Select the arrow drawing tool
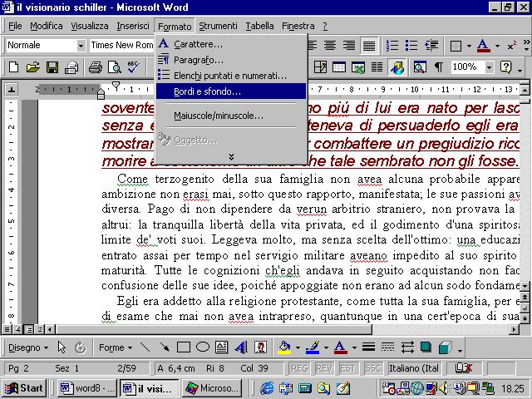 tap(165, 347)
